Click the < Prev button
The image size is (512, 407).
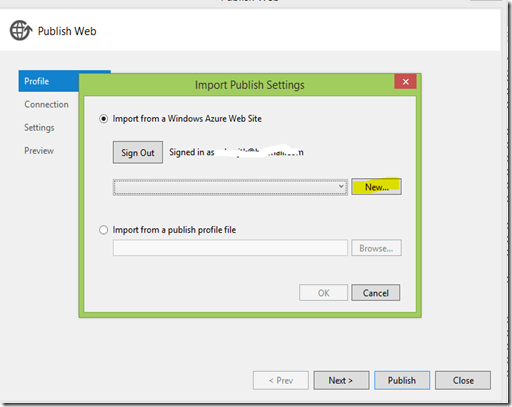pos(281,380)
